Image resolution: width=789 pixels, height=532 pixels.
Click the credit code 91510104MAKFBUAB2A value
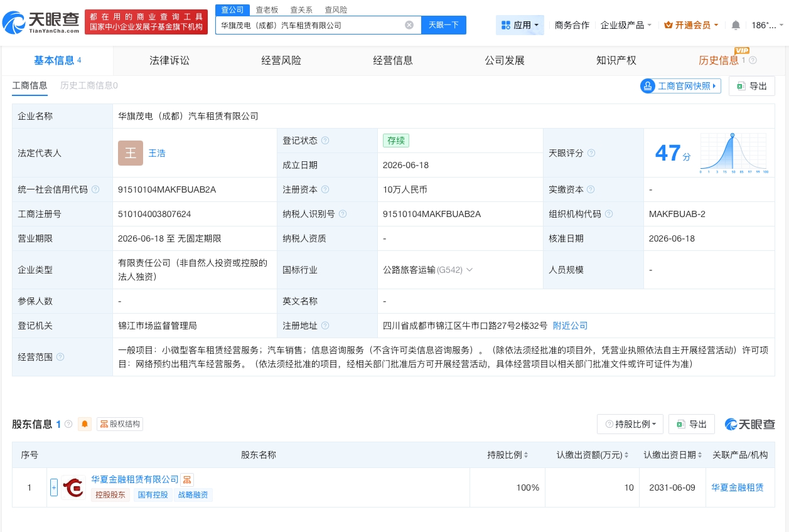(167, 189)
